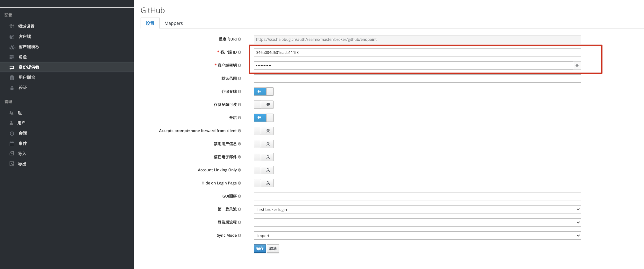This screenshot has width=644, height=269.
Task: Open the 第一登录流 dropdown
Action: tap(417, 209)
